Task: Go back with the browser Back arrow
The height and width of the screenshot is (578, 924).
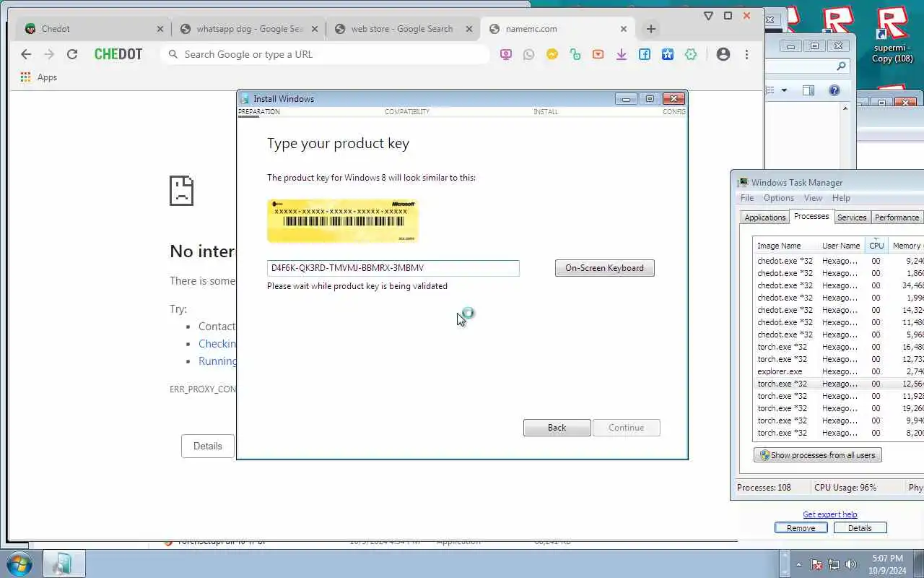Action: [x=26, y=54]
